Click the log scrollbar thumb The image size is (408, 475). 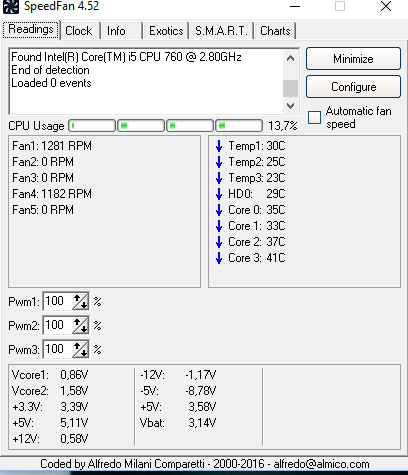click(290, 88)
